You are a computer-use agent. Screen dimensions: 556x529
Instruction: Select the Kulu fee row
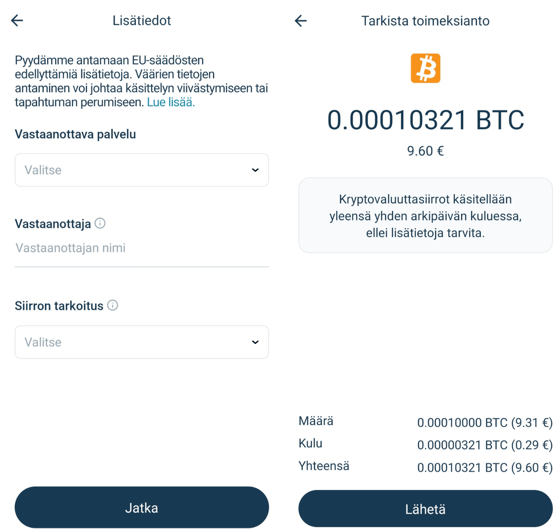pyautogui.click(x=426, y=444)
